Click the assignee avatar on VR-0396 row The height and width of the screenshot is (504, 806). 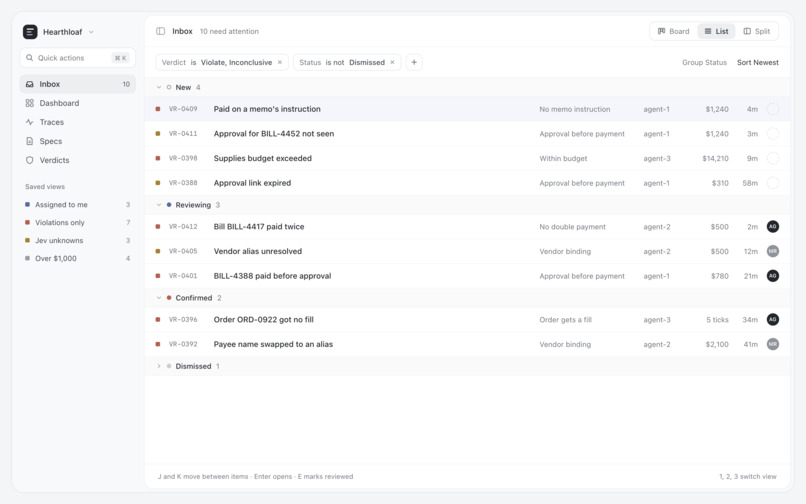pos(773,319)
